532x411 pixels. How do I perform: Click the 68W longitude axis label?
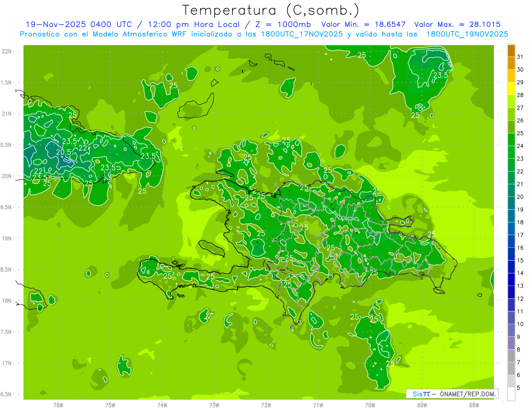point(473,405)
